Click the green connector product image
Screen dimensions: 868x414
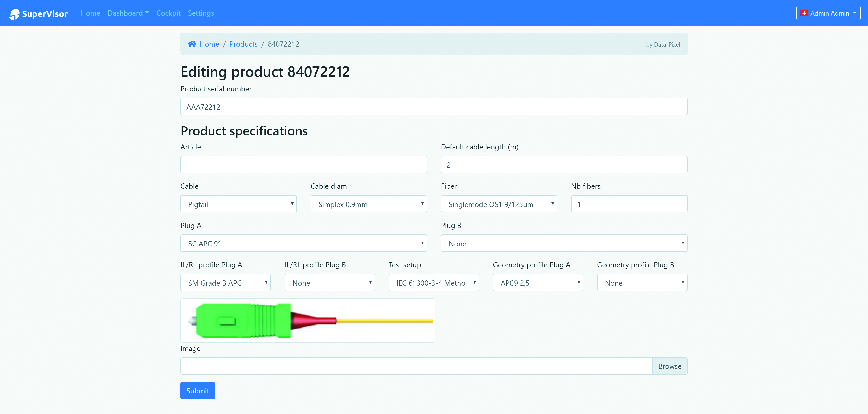point(308,321)
